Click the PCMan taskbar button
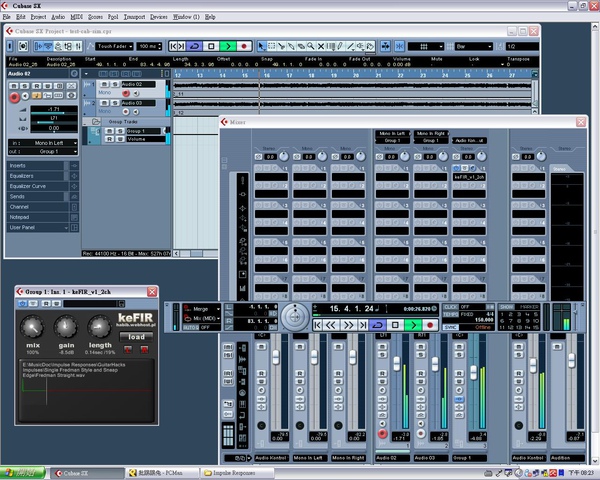The width and height of the screenshot is (600, 480). (x=163, y=473)
